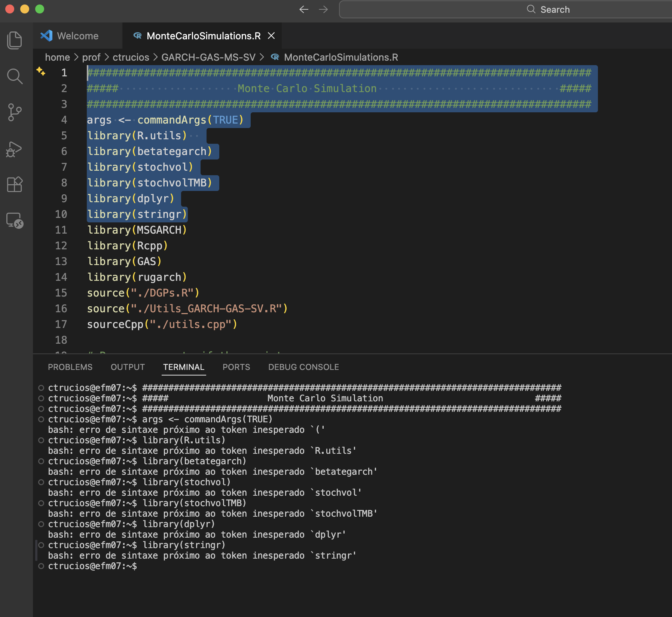Close the MonteCarloSimulations.R tab

click(x=272, y=36)
